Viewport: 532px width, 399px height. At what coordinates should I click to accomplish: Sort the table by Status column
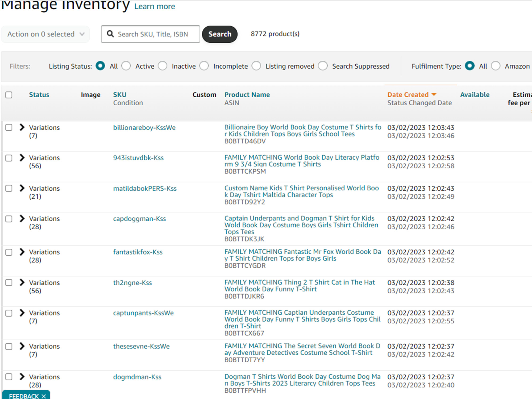pos(39,95)
